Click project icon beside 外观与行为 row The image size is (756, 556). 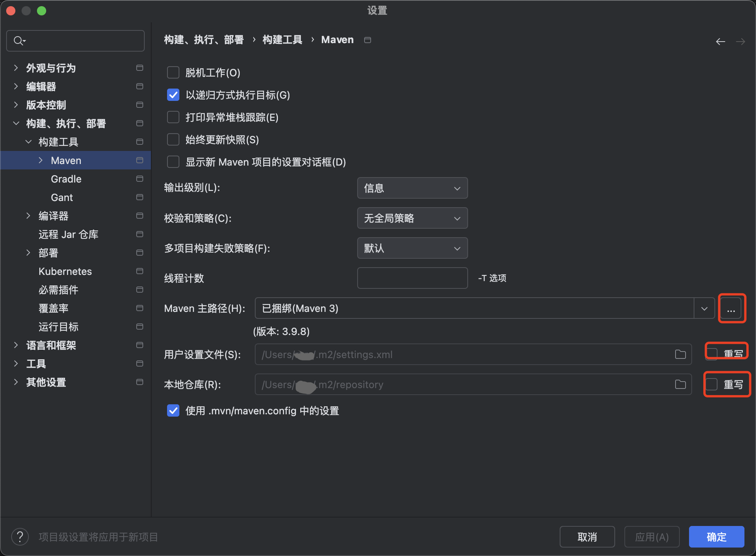pos(140,68)
